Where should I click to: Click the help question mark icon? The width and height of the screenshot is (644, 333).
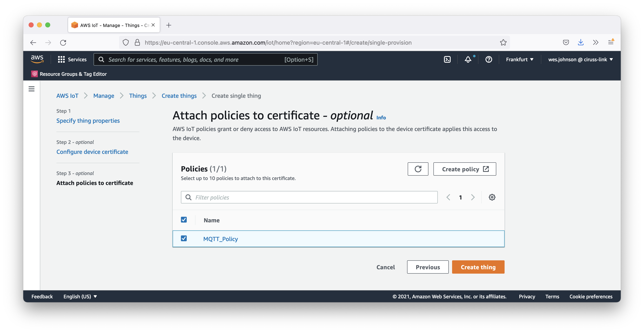coord(489,60)
